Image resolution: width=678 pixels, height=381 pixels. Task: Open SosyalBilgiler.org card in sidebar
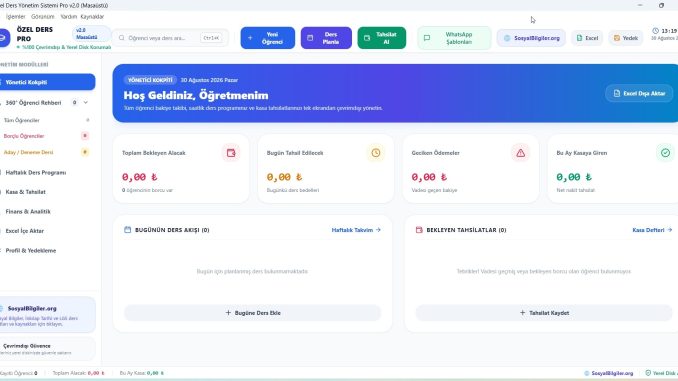click(48, 315)
